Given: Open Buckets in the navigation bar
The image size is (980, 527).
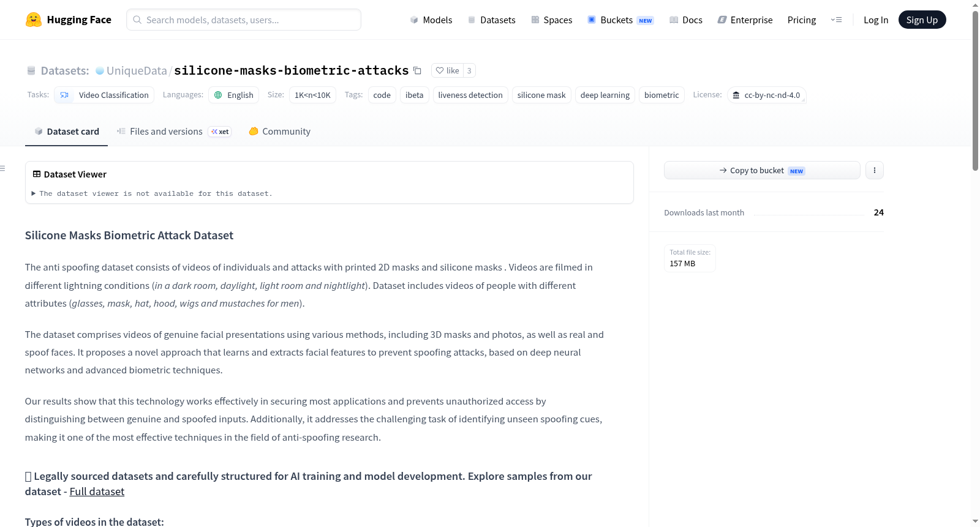Looking at the screenshot, I should coord(620,20).
